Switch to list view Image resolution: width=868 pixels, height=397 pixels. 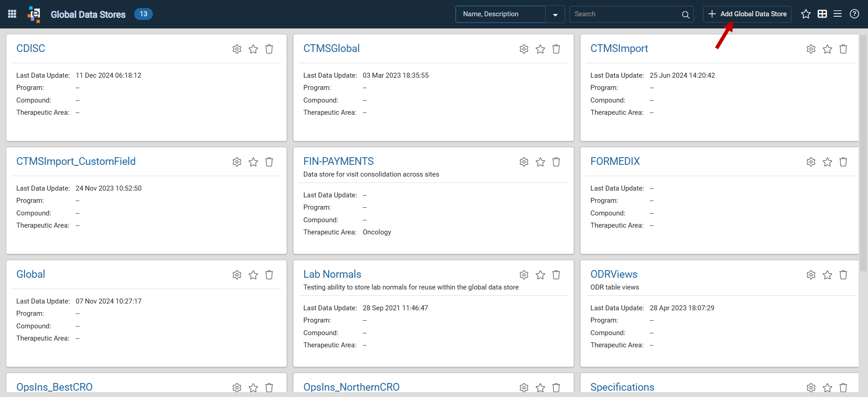point(838,14)
